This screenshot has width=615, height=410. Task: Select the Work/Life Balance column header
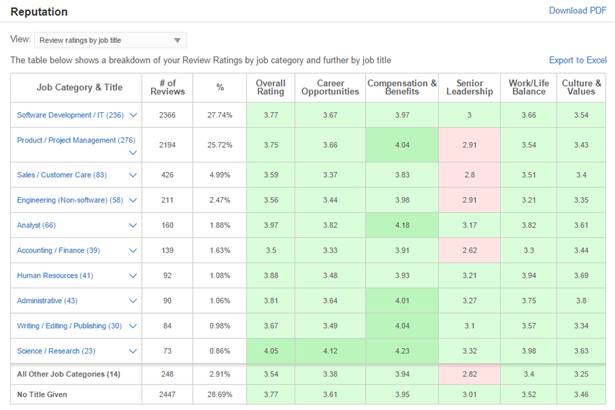coord(529,87)
